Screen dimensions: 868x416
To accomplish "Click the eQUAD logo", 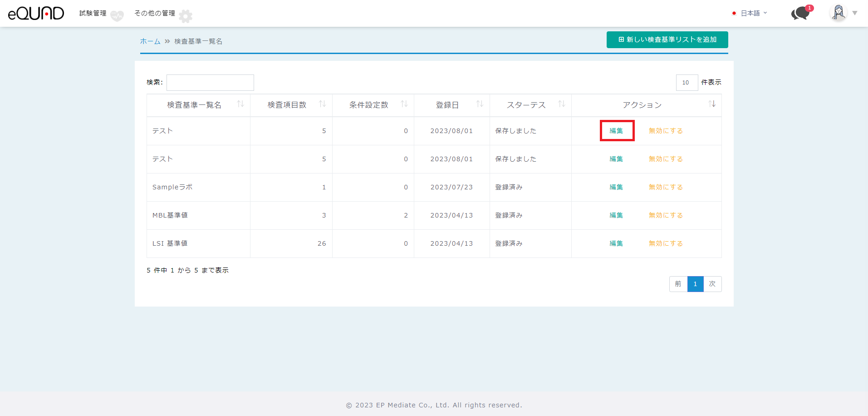I will pyautogui.click(x=36, y=13).
